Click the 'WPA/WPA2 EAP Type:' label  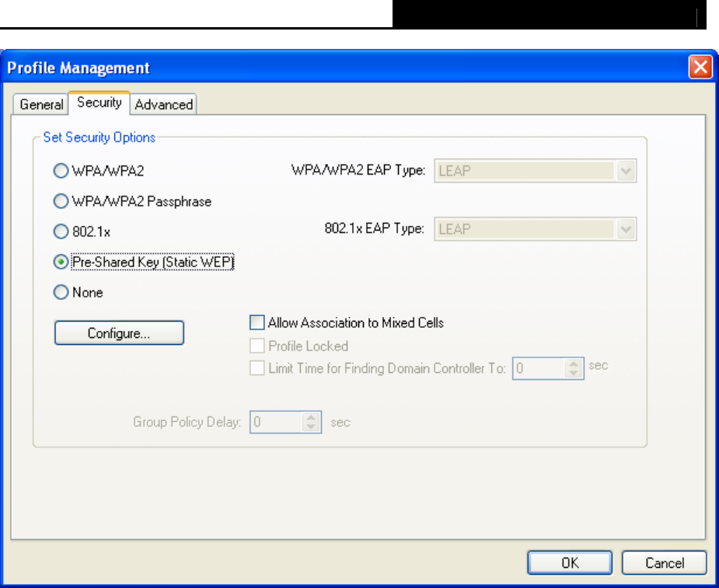click(x=358, y=170)
